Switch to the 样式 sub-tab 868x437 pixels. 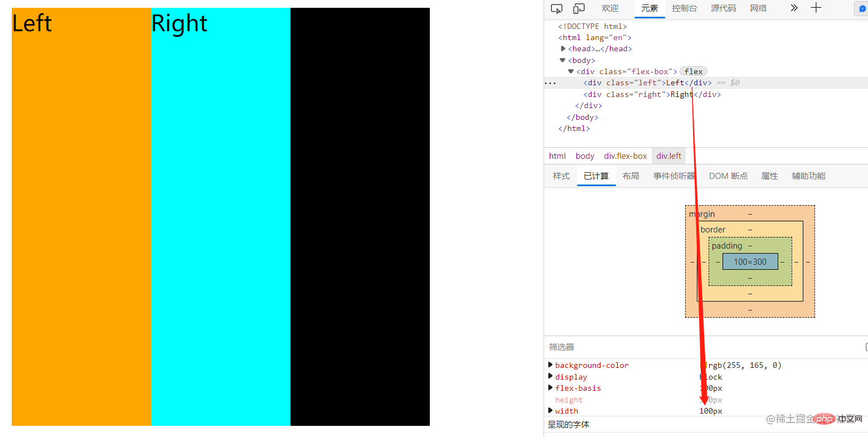tap(561, 176)
